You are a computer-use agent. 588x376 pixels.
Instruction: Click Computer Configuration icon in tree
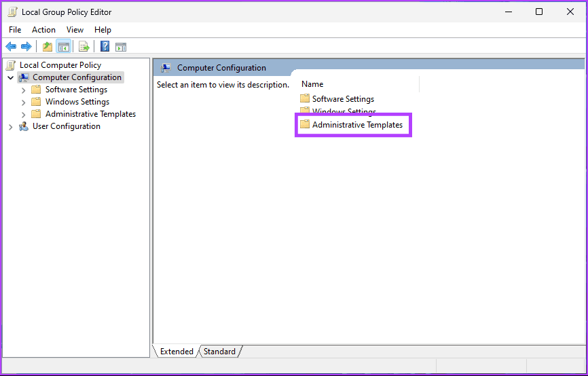pos(24,77)
